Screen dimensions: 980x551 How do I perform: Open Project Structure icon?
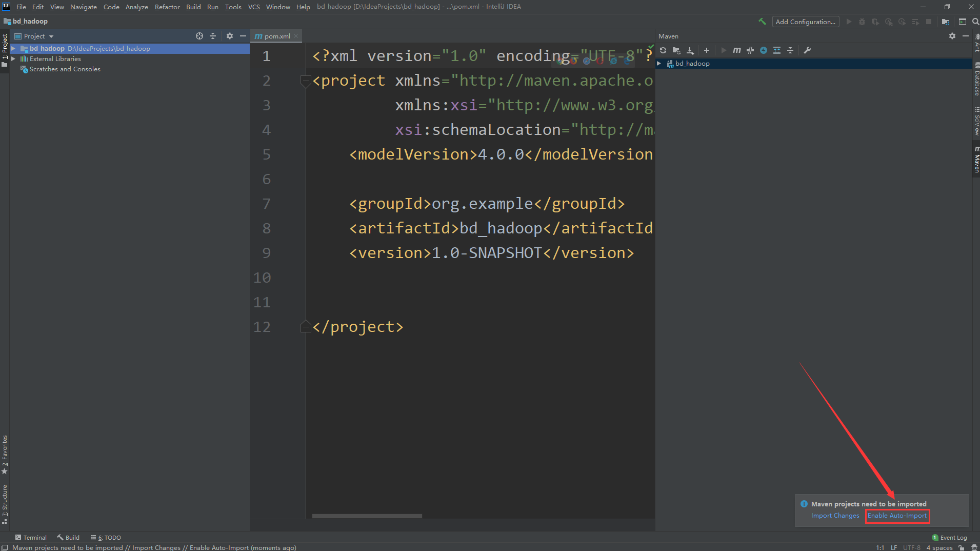tap(945, 22)
